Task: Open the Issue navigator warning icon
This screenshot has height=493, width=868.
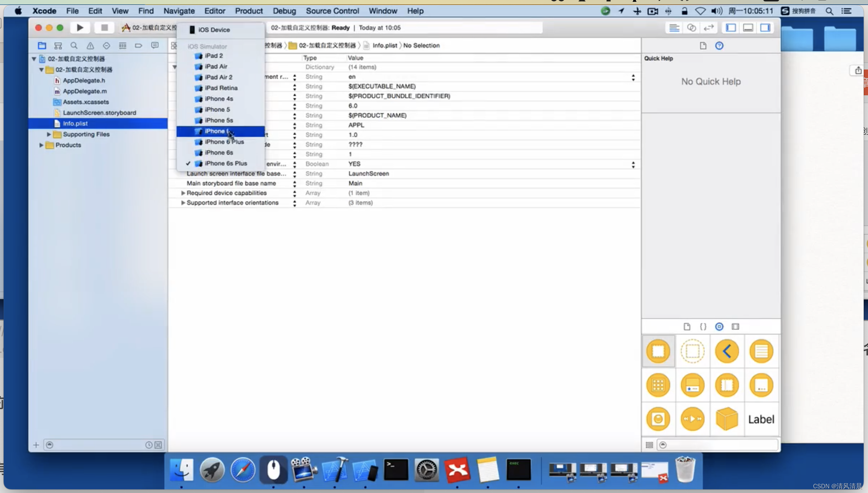Action: pos(90,46)
